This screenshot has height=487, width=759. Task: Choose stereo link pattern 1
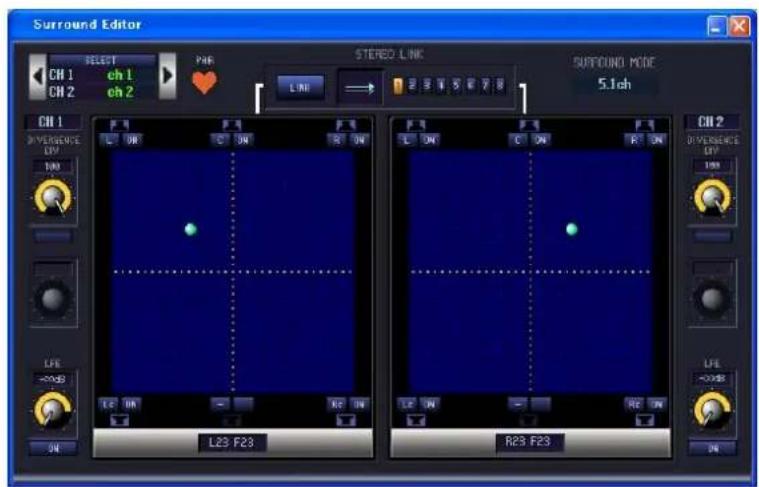click(397, 86)
